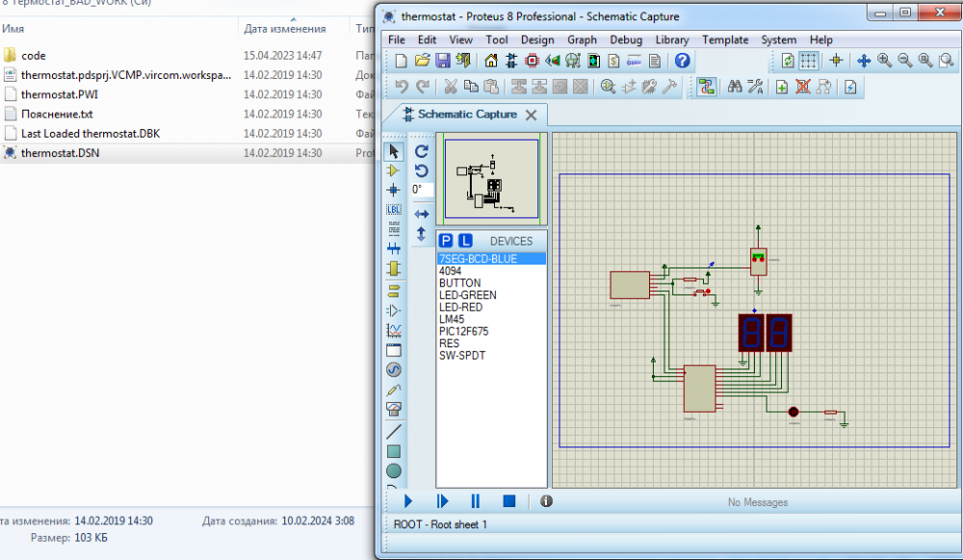Image resolution: width=963 pixels, height=560 pixels.
Task: Select the Component mode tool
Action: (x=394, y=170)
